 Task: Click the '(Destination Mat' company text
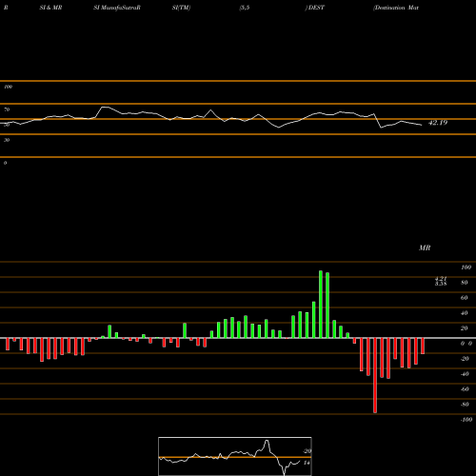pos(396,8)
